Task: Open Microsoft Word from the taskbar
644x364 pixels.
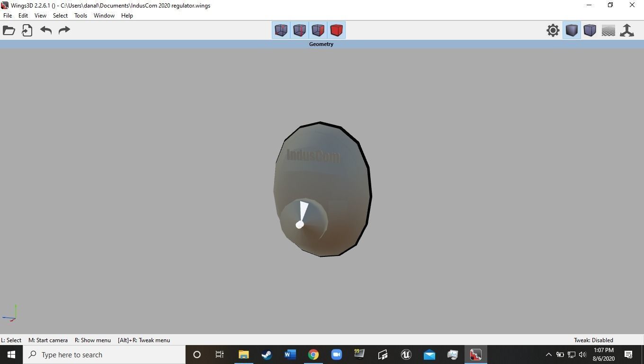Action: [290, 355]
